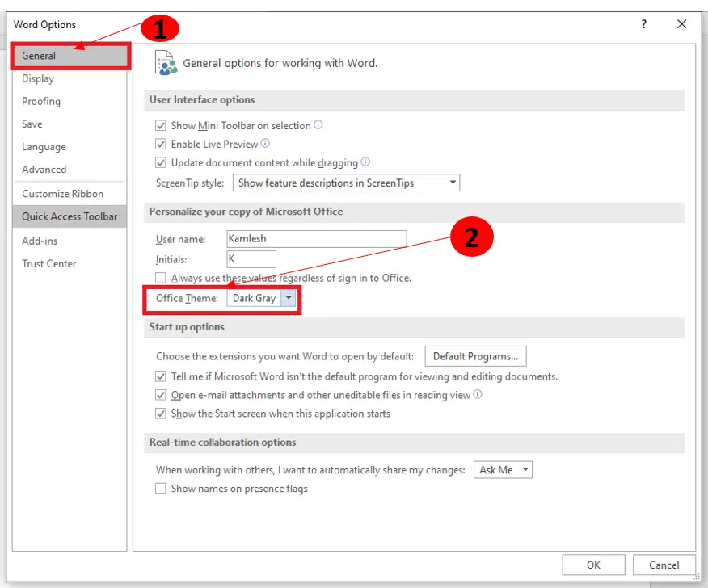Confirm with the OK button
The image size is (708, 588).
point(593,565)
